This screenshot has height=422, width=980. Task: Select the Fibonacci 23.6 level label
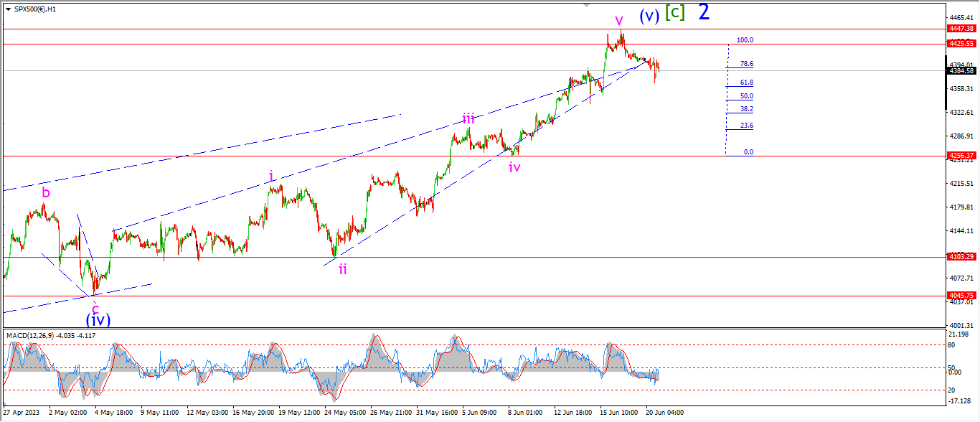[x=746, y=126]
